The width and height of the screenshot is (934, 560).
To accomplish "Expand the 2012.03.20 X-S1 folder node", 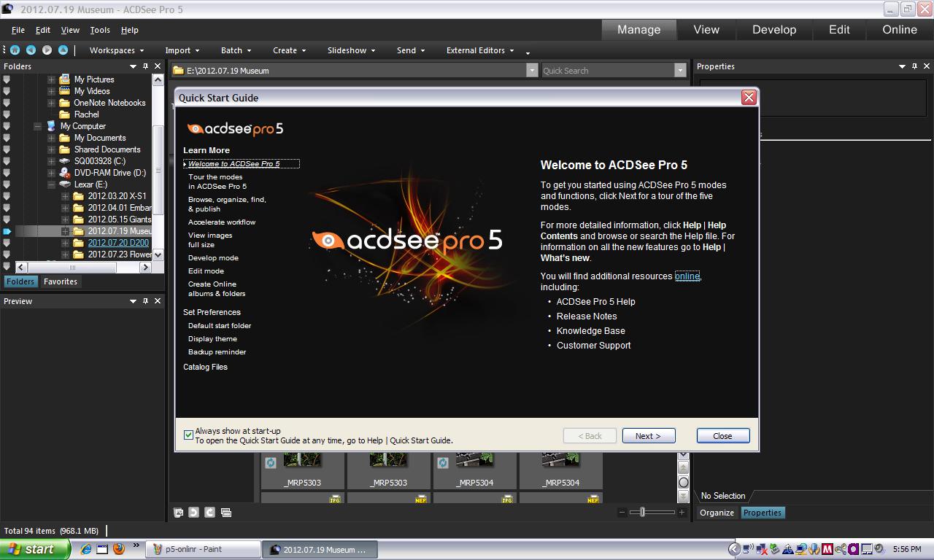I will click(65, 196).
